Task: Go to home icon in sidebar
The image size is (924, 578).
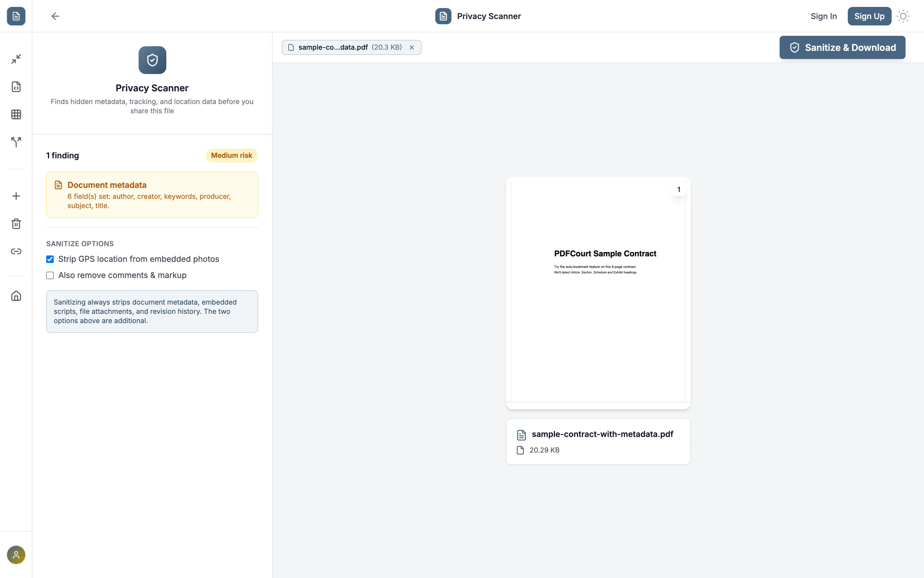Action: coord(16,296)
